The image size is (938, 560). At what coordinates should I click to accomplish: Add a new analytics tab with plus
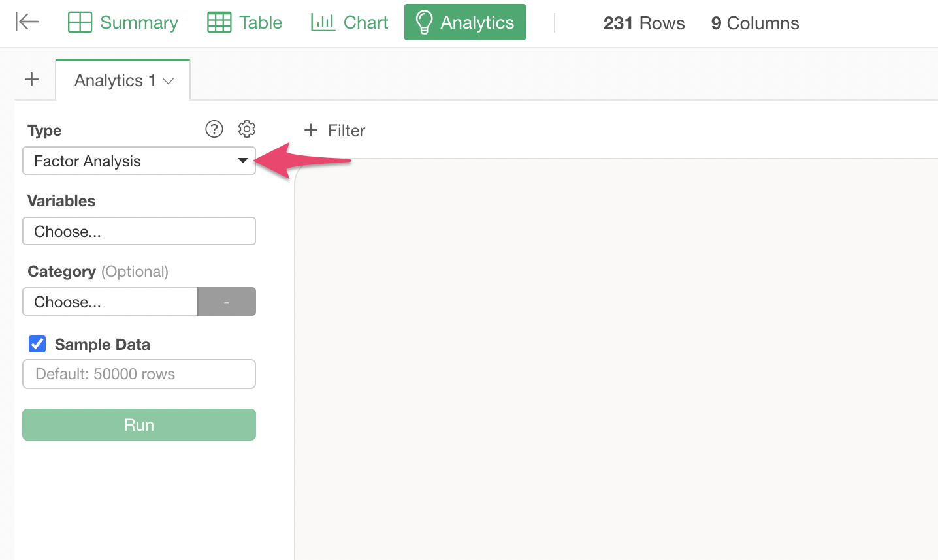click(31, 80)
